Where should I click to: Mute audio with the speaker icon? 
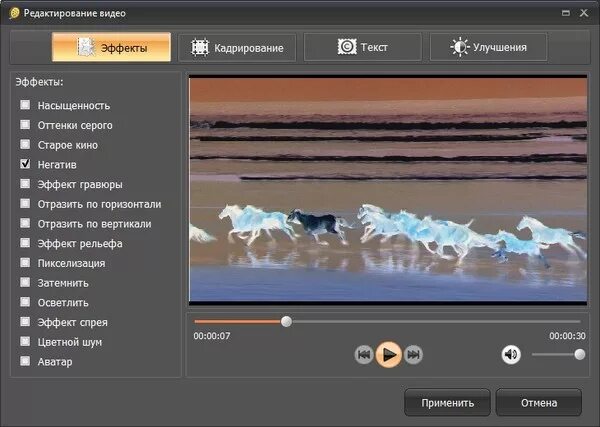pyautogui.click(x=511, y=355)
